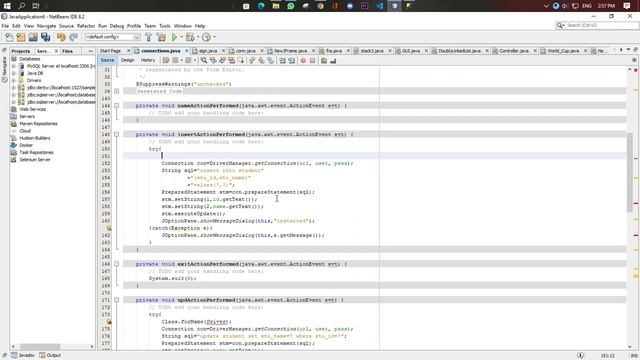Click the Clean and Build Project icon
This screenshot has height=360, width=640.
pyautogui.click(x=162, y=37)
